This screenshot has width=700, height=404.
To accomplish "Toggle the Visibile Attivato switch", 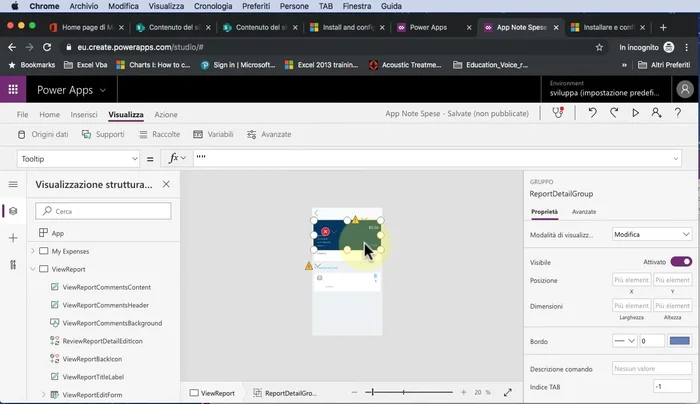I will (x=681, y=262).
